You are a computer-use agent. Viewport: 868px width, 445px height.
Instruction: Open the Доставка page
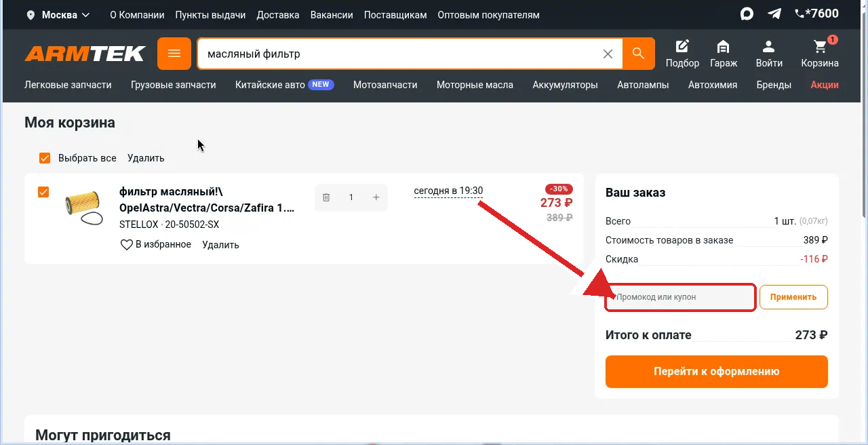coord(278,15)
